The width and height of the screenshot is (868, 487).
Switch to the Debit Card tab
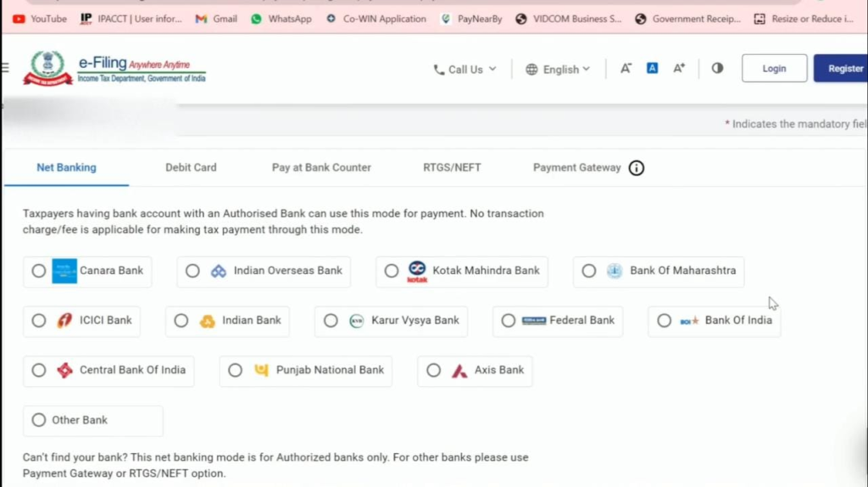(191, 168)
